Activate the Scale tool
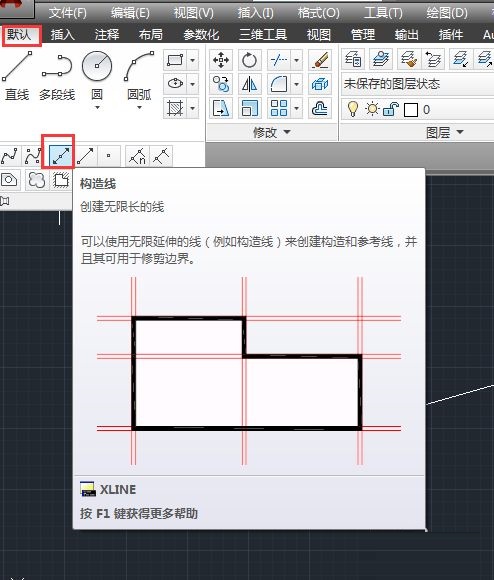Screen dimensions: 494x580 250,108
